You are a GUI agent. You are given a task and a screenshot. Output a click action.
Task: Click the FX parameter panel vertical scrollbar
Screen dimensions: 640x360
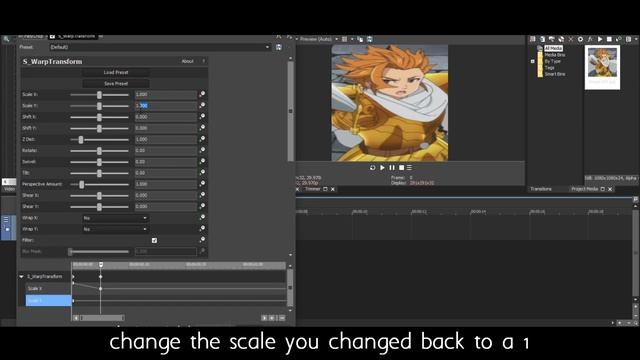(291, 111)
